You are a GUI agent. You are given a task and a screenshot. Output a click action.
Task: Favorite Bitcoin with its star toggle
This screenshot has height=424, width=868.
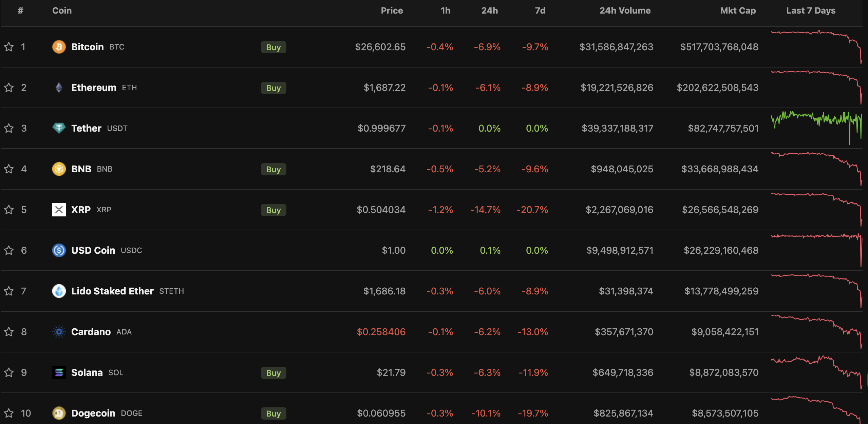[9, 47]
